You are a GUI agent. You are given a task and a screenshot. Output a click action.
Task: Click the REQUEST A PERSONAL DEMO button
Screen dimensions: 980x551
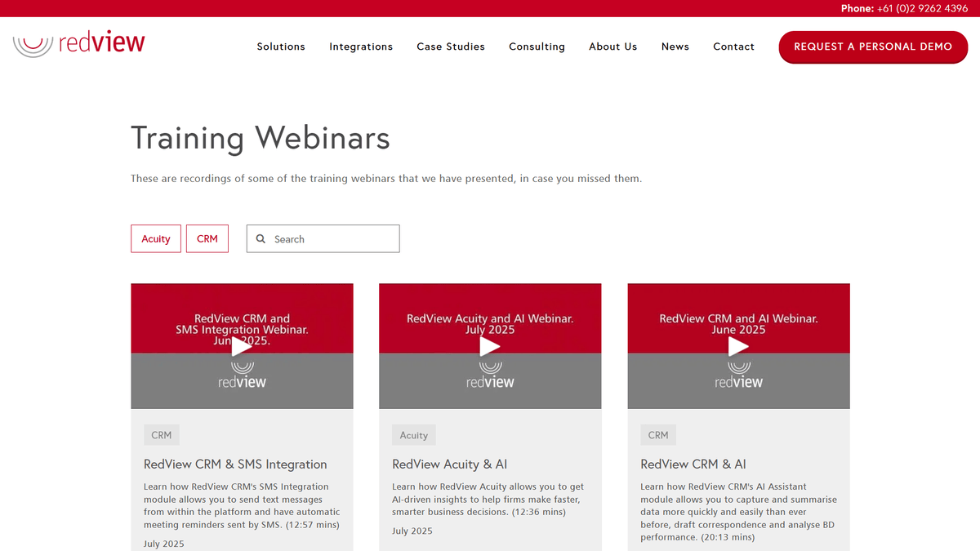[872, 47]
